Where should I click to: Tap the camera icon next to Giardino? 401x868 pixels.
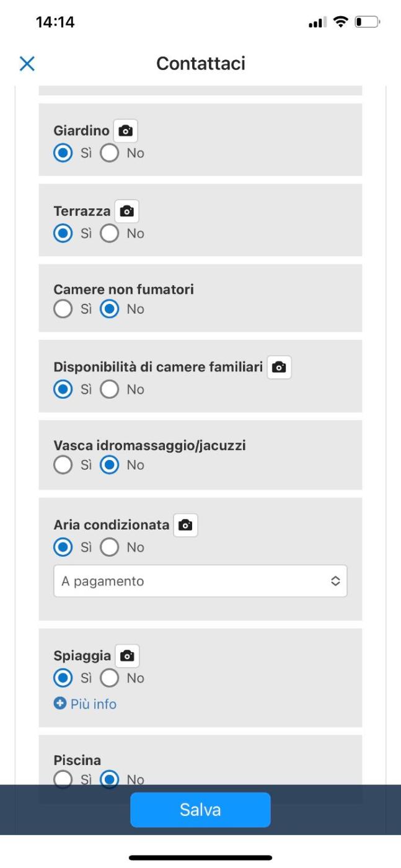click(x=126, y=131)
